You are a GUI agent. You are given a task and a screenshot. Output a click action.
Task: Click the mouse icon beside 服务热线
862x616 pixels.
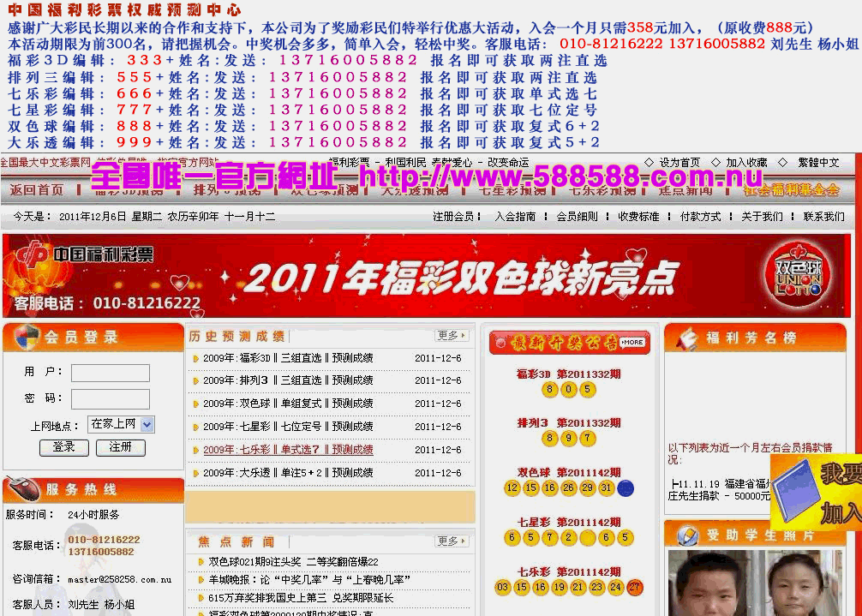[x=24, y=488]
